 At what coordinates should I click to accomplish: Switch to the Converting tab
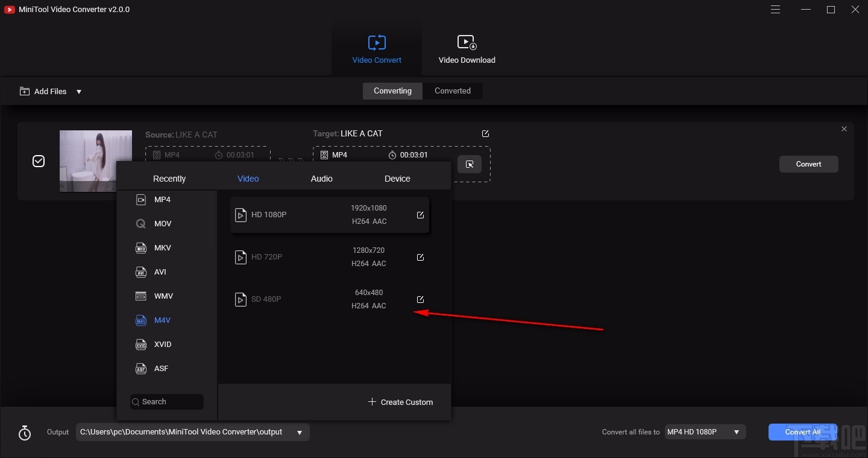[392, 91]
